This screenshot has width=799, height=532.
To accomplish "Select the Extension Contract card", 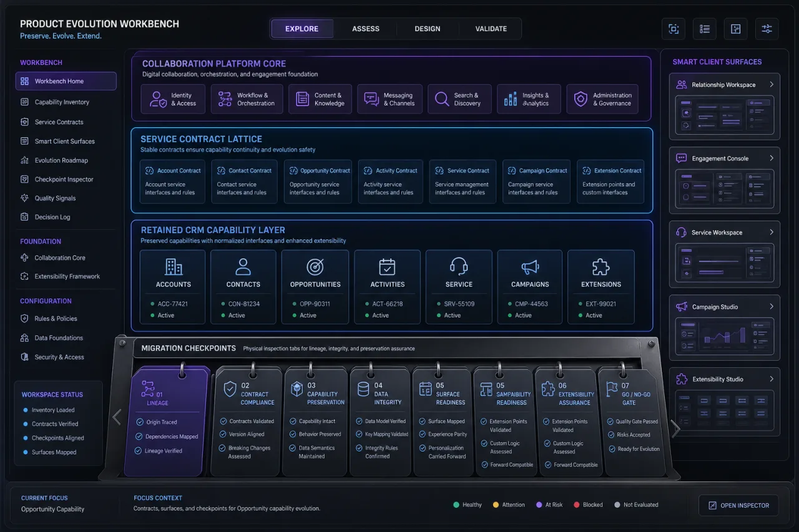I will point(610,181).
